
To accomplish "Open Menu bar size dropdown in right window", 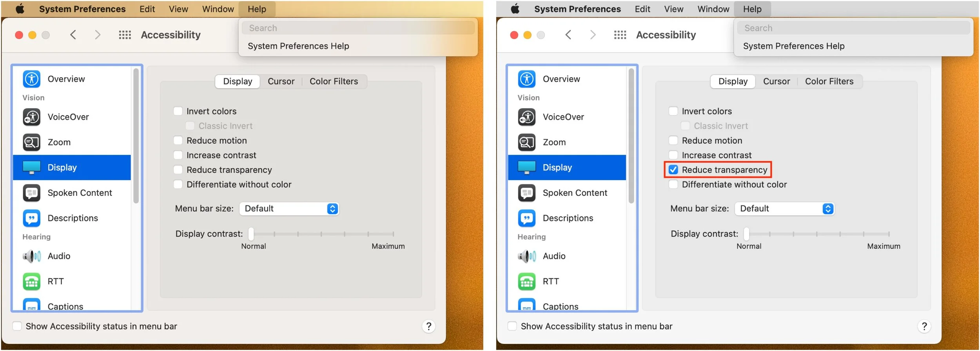I will [x=784, y=209].
